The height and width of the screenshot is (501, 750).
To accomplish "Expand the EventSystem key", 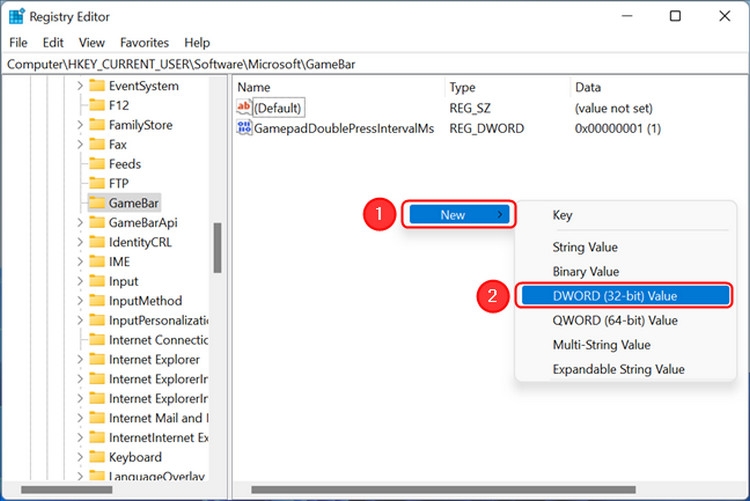I will (80, 86).
